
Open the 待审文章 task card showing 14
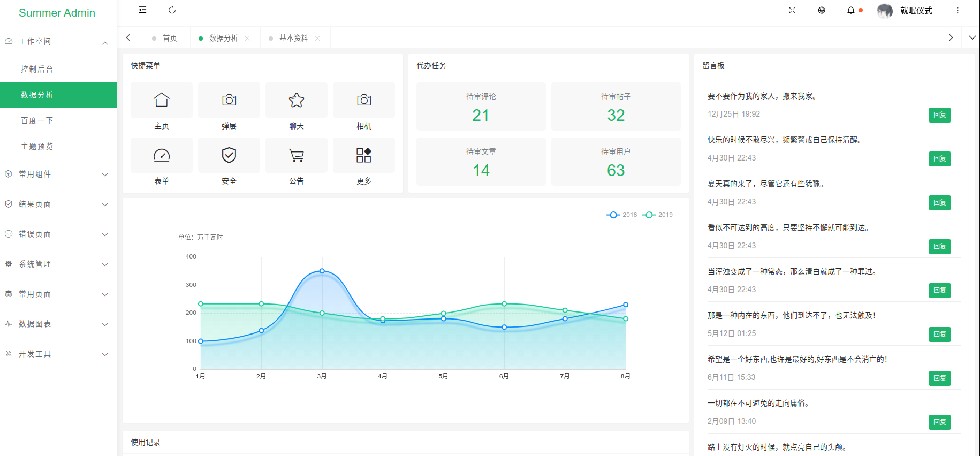481,162
